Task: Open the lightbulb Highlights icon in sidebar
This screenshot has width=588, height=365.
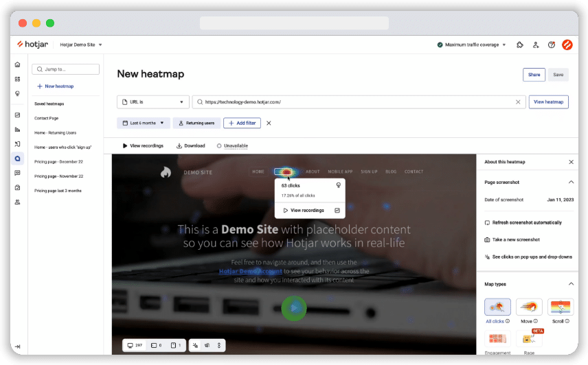Action: (18, 93)
